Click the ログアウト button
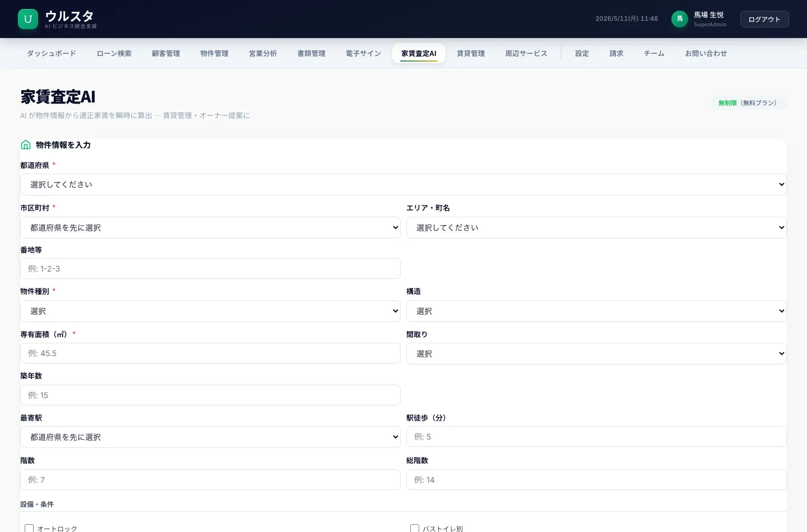807x532 pixels. tap(764, 19)
